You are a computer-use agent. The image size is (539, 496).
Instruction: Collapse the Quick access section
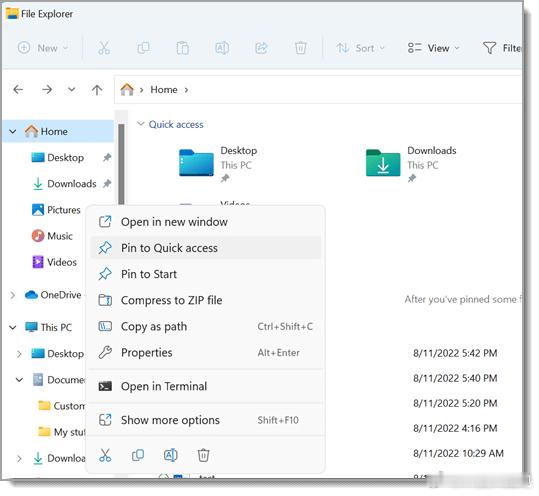click(140, 124)
